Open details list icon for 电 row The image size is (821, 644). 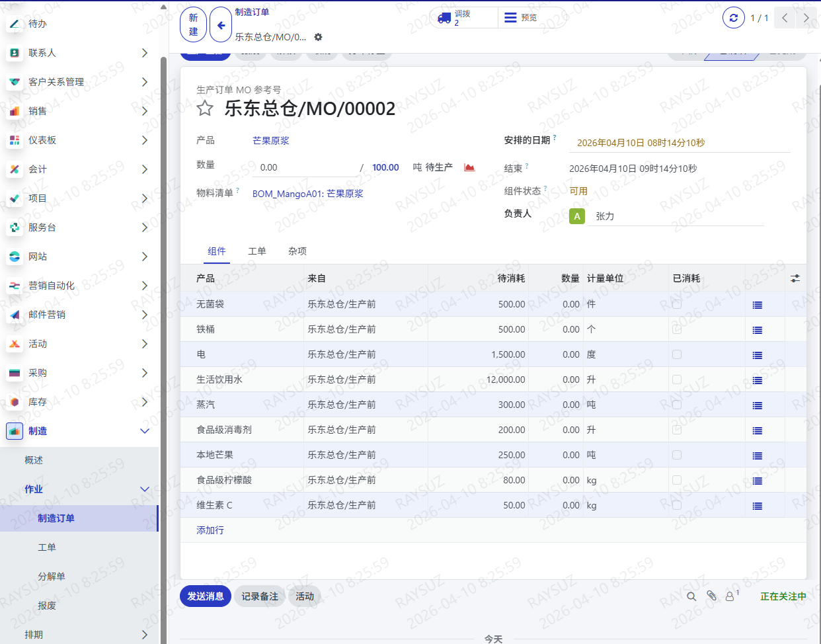(x=758, y=355)
